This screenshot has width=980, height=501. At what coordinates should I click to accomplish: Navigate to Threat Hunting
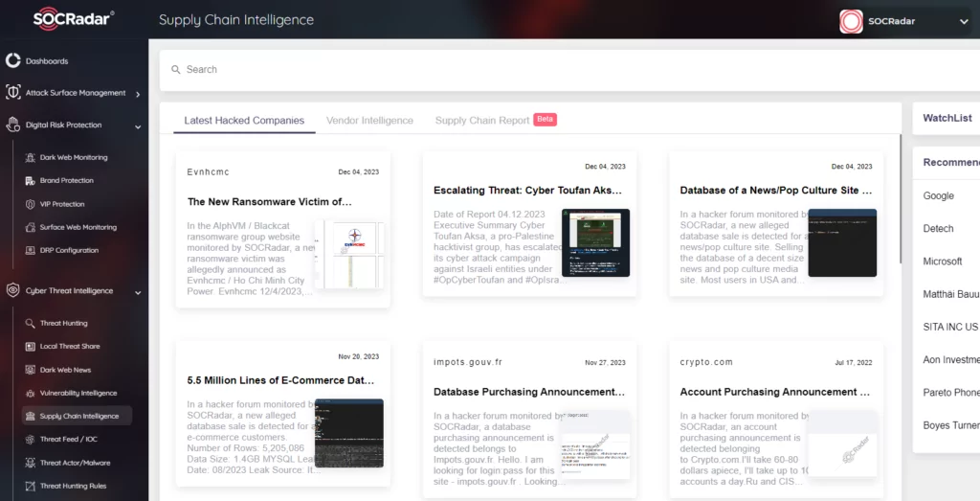[x=64, y=324]
